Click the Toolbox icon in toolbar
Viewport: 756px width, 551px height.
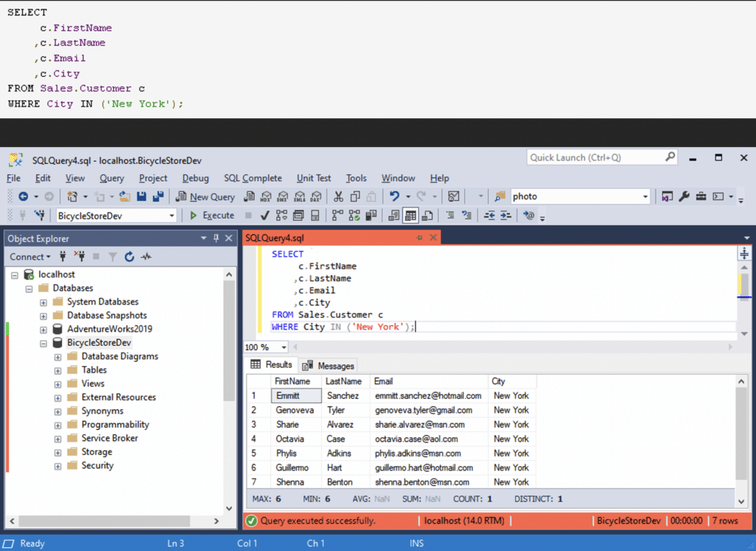click(701, 196)
